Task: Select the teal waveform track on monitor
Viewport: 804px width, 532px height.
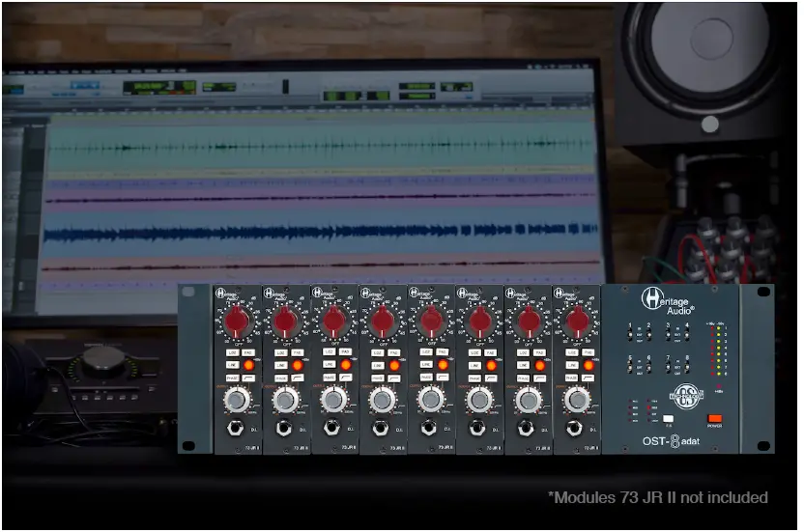Action: pos(322,146)
